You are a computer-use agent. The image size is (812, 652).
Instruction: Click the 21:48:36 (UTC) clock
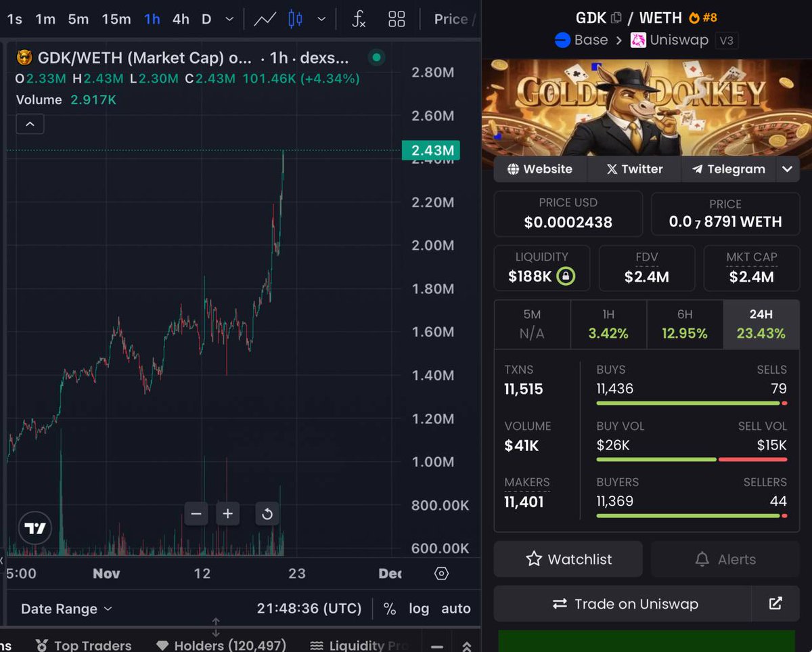pyautogui.click(x=309, y=609)
